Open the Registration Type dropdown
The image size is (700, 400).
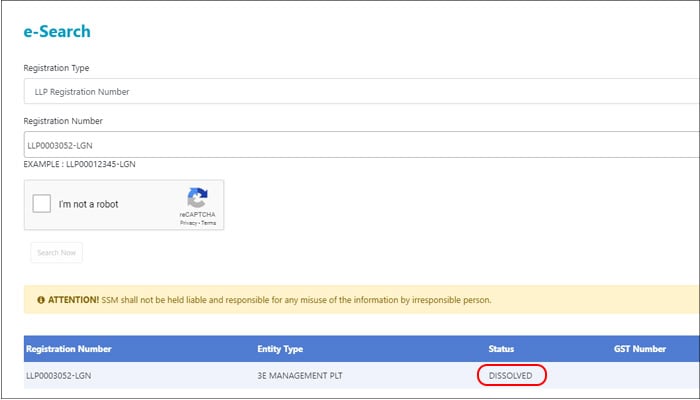[360, 92]
